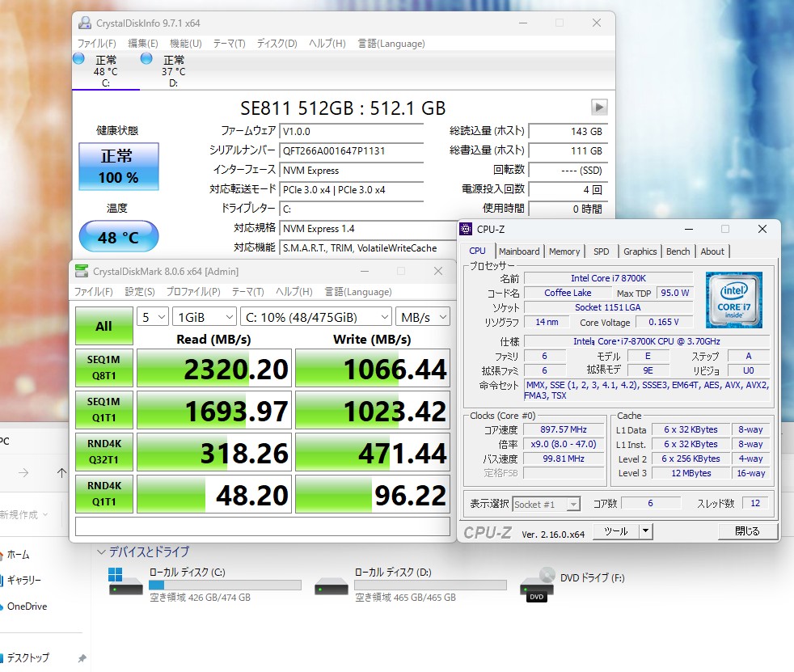
Task: Open local disk C: drive icon in Explorer
Action: (x=125, y=581)
